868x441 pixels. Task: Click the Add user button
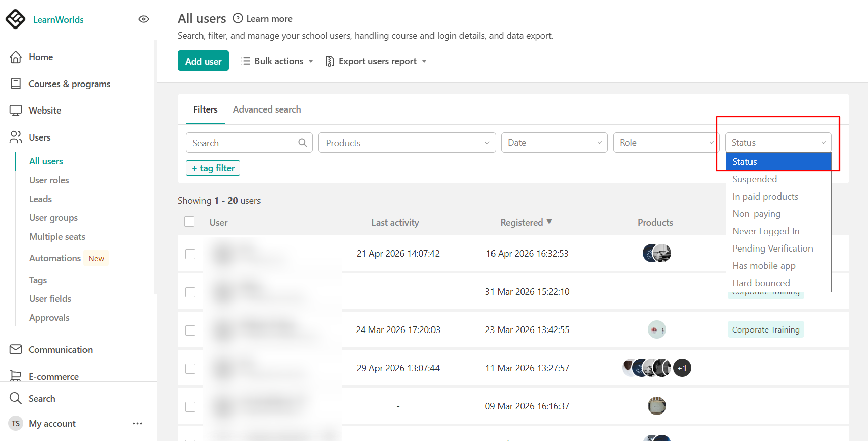click(x=203, y=61)
